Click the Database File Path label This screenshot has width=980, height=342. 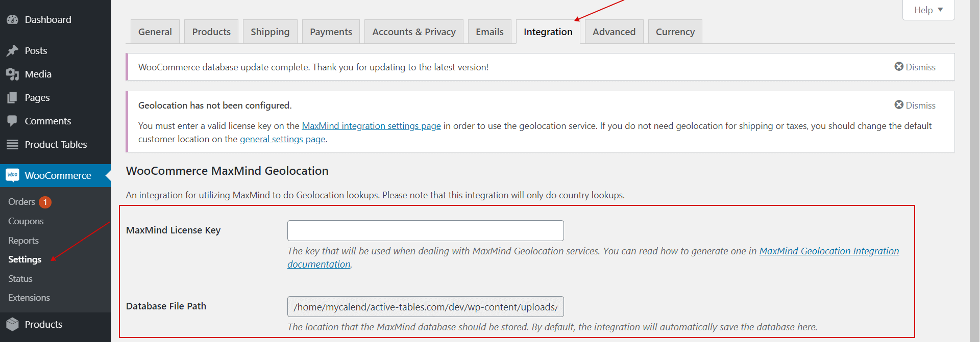tap(166, 306)
